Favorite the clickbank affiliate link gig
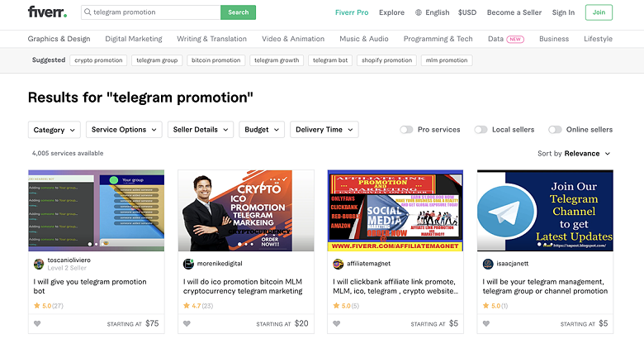Image resolution: width=644 pixels, height=339 pixels. pos(336,323)
